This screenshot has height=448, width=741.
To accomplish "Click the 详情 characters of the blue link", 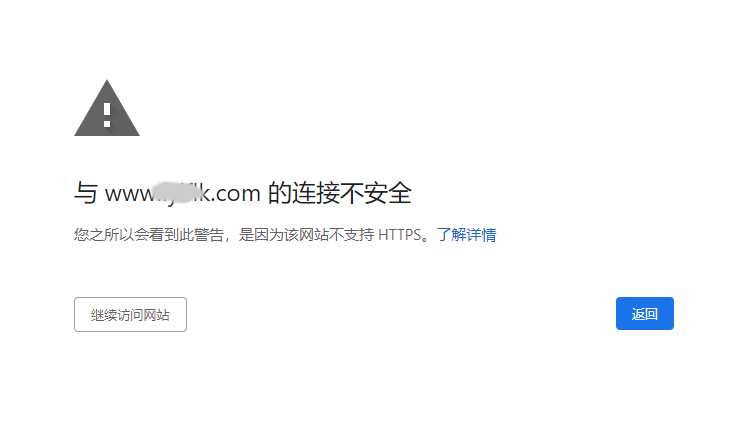I will pyautogui.click(x=482, y=234).
